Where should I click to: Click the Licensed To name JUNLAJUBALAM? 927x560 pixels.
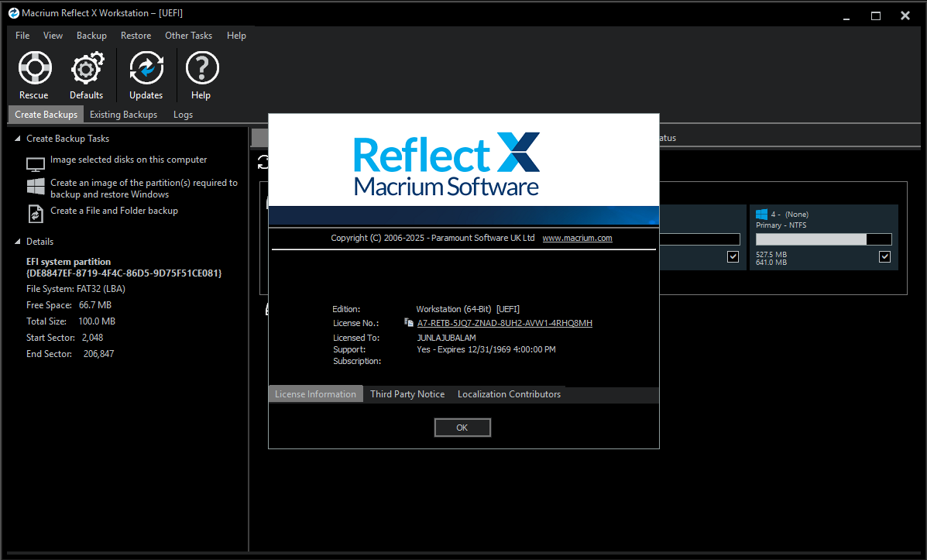point(446,338)
